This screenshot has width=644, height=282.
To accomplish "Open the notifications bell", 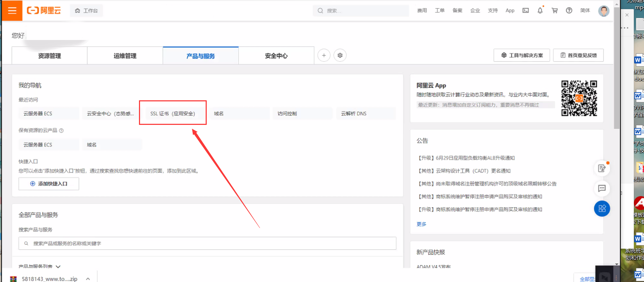I will pyautogui.click(x=540, y=11).
